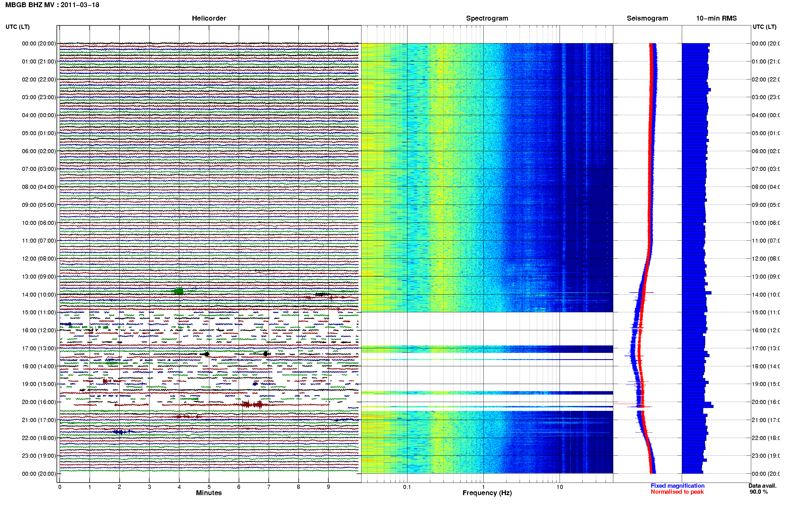Click left time label '21:00 (17:00)'
This screenshot has width=812, height=508.
coord(39,420)
